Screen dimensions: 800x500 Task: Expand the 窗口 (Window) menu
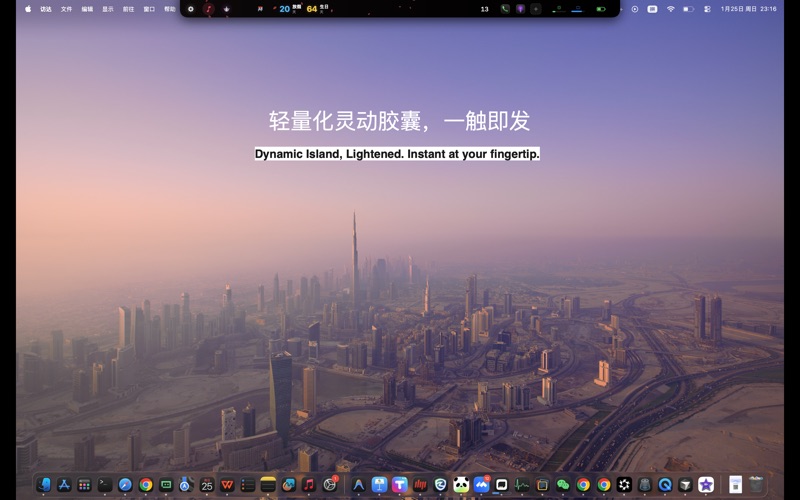(149, 9)
